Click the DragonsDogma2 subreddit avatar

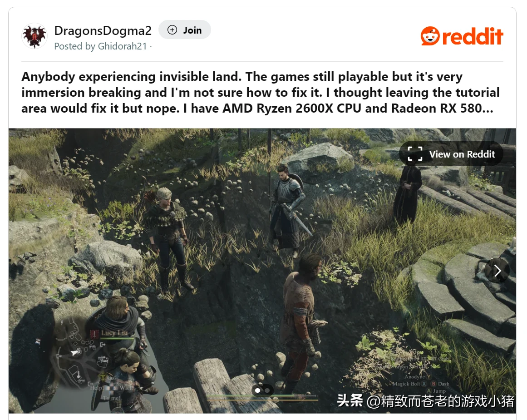tap(34, 36)
